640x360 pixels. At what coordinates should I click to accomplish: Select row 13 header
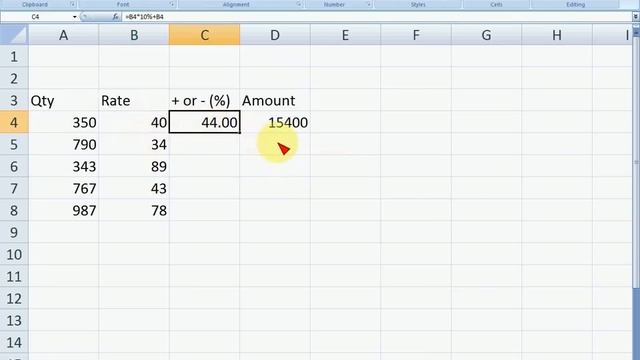click(x=14, y=321)
